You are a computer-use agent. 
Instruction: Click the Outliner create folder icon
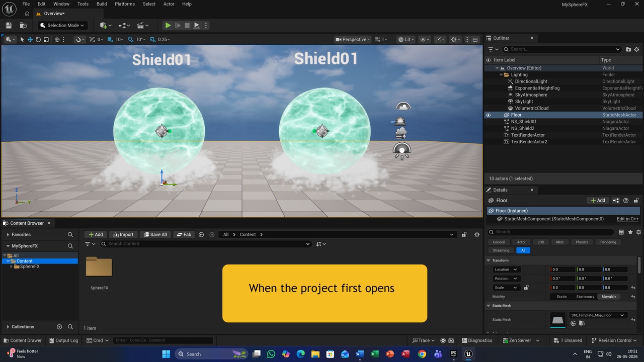pos(628,49)
